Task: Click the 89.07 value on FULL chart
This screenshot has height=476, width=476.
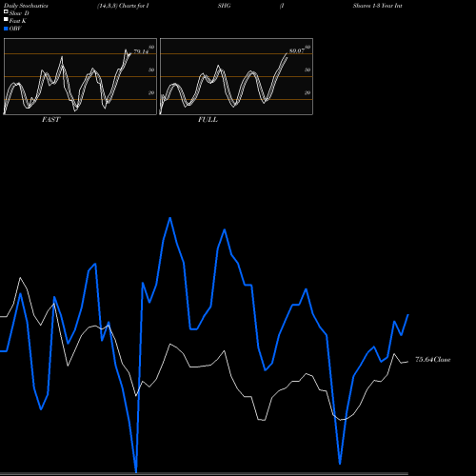Action: pos(297,51)
